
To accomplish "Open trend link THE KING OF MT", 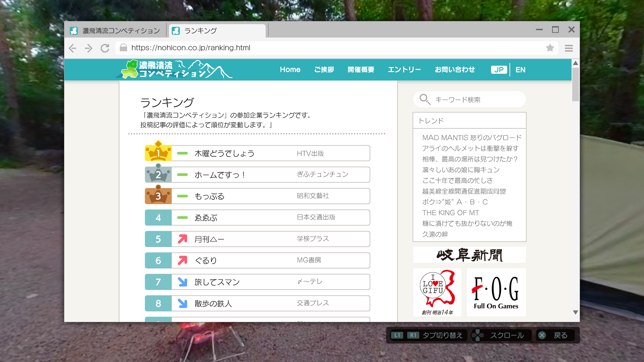I will pyautogui.click(x=450, y=213).
